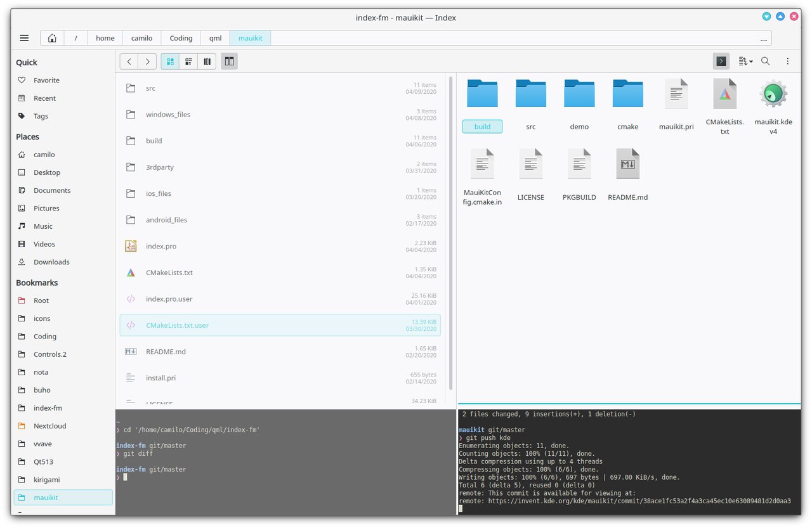Viewport: 812px width, 528px height.
Task: Open the Qt513 bookmark
Action: [x=63, y=461]
